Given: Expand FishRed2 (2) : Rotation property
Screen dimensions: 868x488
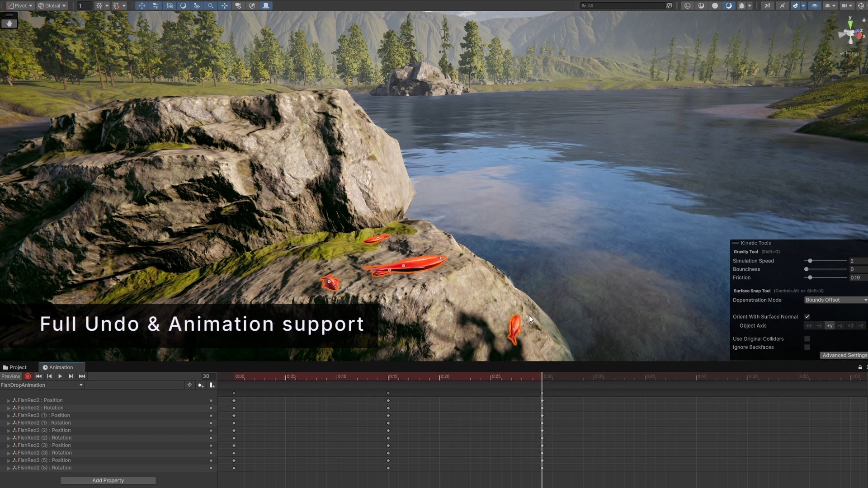Looking at the screenshot, I should [9, 438].
